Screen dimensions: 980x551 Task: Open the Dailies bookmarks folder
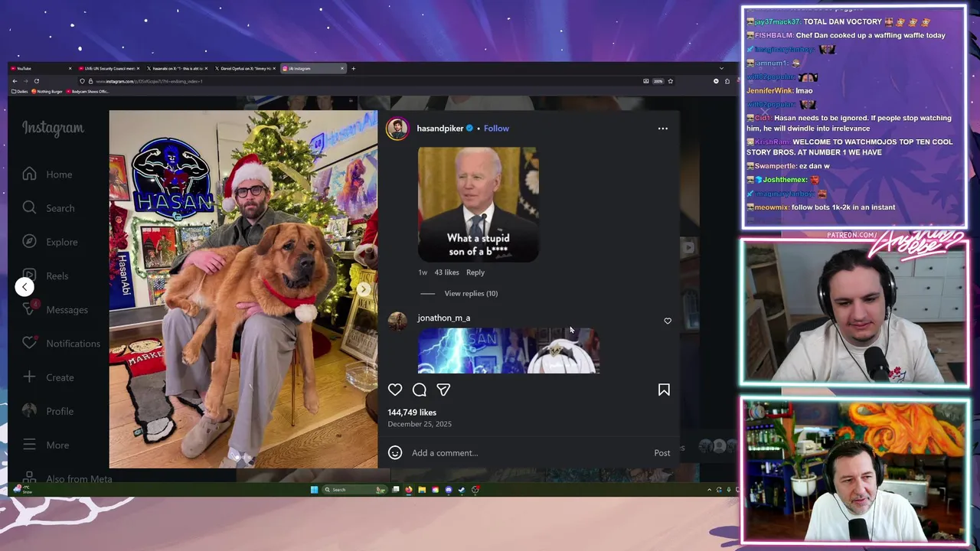(x=20, y=91)
